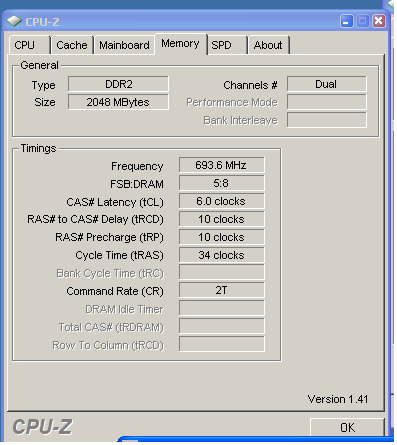The height and width of the screenshot is (445, 397).
Task: Click the Type label in General
Action: click(x=44, y=85)
